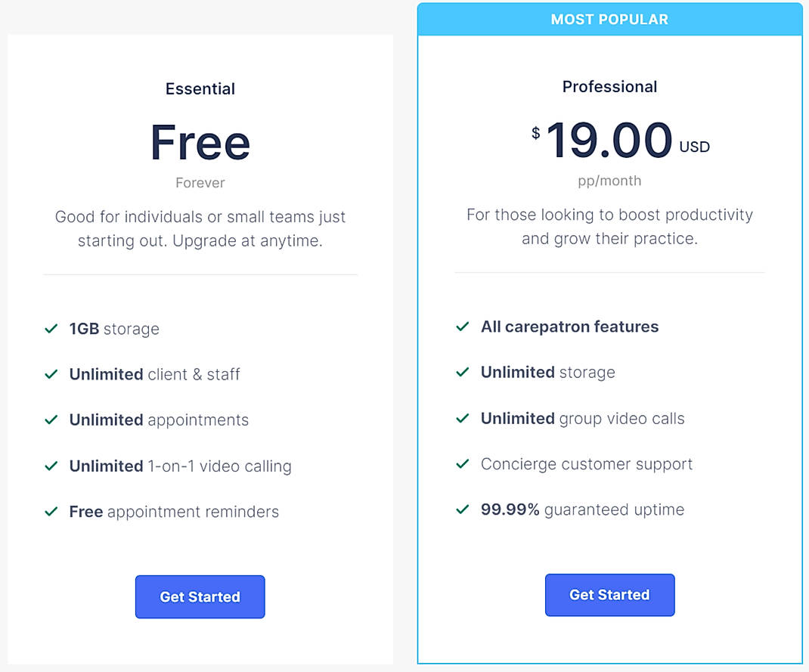Click the checkmark beside All carepatron features

(462, 327)
